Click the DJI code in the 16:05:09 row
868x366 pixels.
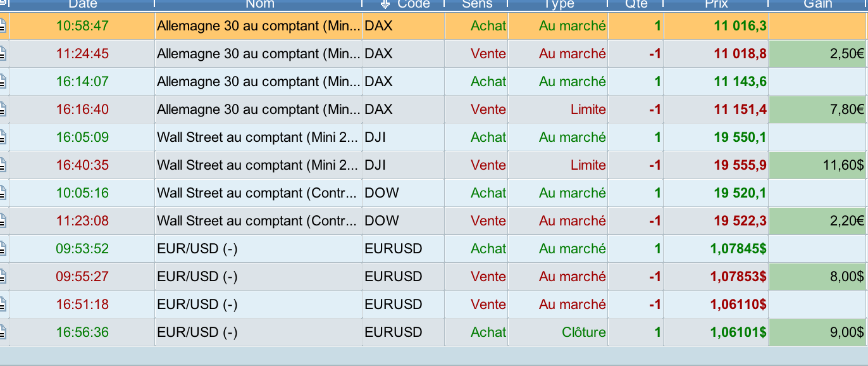click(x=375, y=137)
